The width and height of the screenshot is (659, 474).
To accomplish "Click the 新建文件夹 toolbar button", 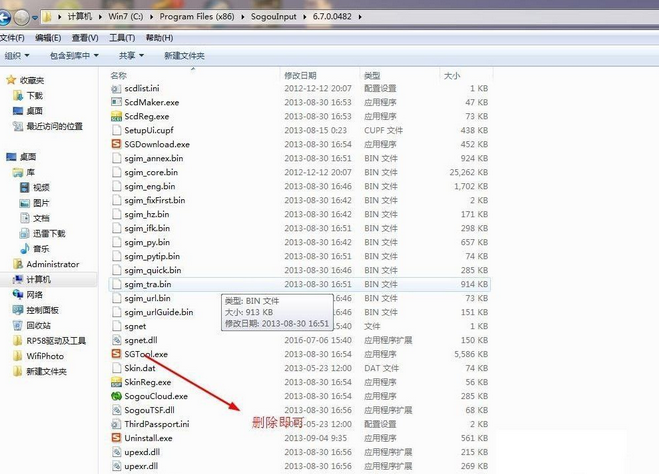I will pos(184,55).
